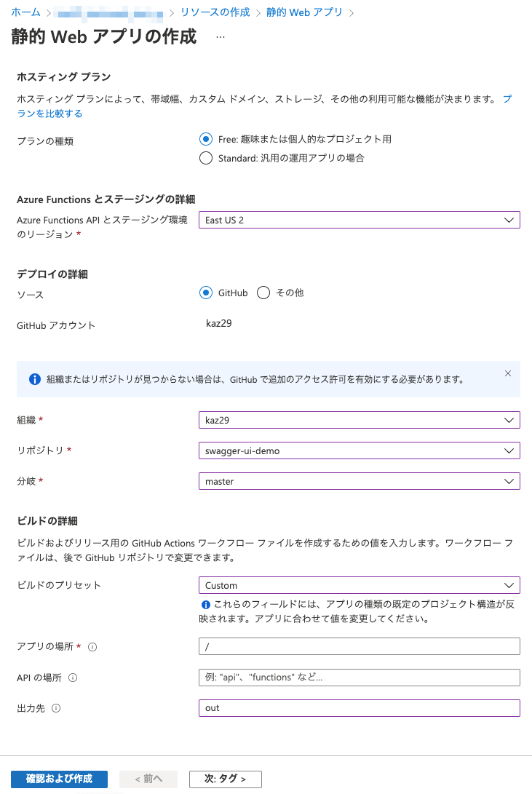Select the Free hosting plan

[x=206, y=141]
